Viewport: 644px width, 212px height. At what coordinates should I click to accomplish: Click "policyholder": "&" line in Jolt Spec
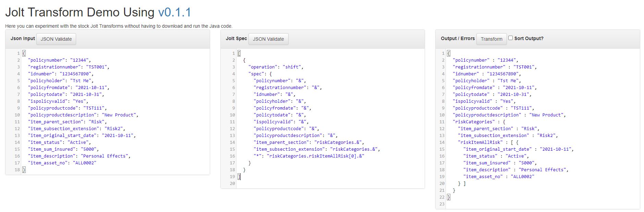tap(280, 101)
